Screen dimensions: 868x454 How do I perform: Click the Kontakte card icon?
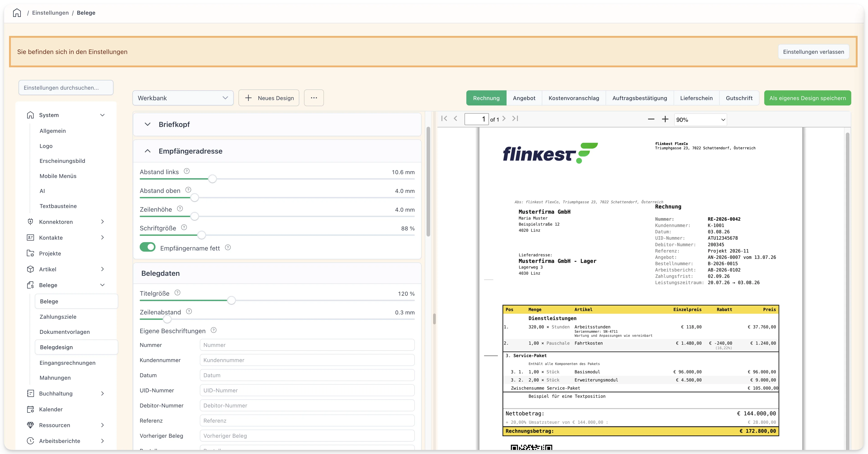click(x=30, y=237)
